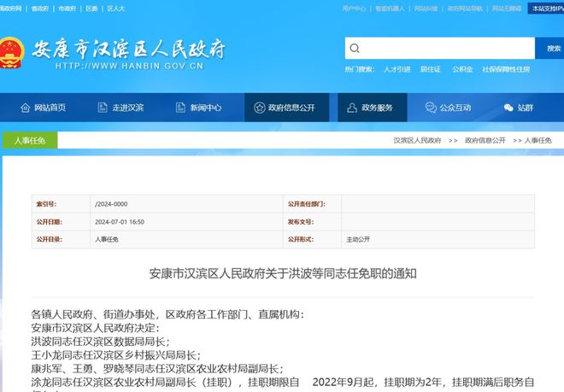Click the star icon beside 政府信息公开

259,108
